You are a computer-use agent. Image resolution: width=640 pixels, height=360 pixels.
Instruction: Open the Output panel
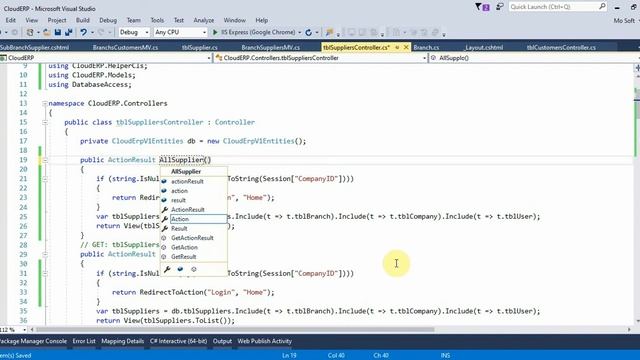[222, 341]
